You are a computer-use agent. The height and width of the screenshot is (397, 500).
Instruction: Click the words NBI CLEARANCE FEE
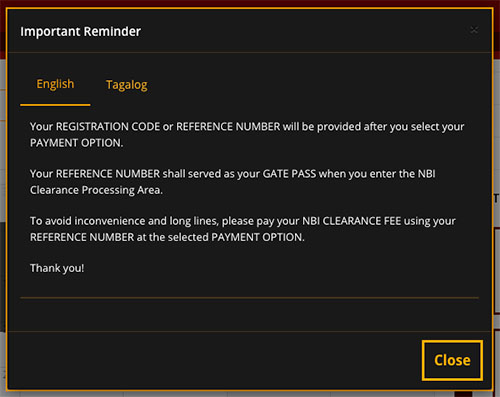pos(351,221)
